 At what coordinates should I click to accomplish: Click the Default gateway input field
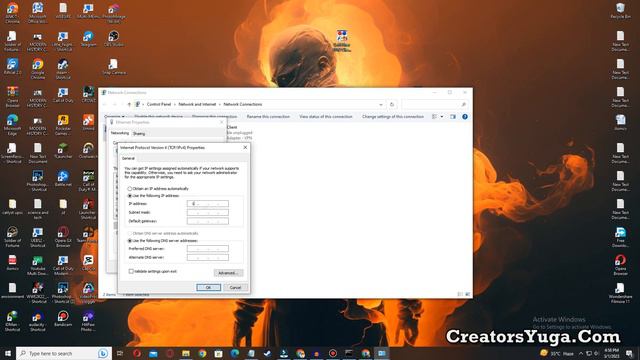pyautogui.click(x=208, y=221)
